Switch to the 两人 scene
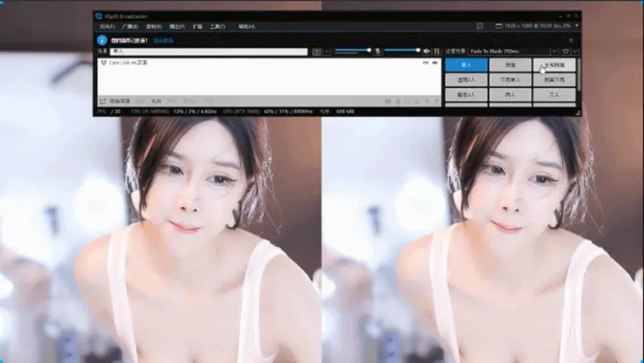Image resolution: width=644 pixels, height=363 pixels. 510,95
